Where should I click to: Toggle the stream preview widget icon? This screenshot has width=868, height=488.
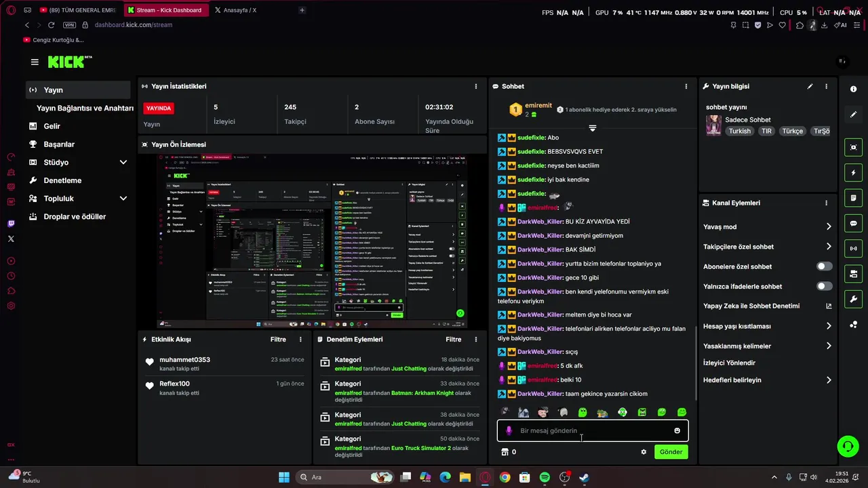853,147
